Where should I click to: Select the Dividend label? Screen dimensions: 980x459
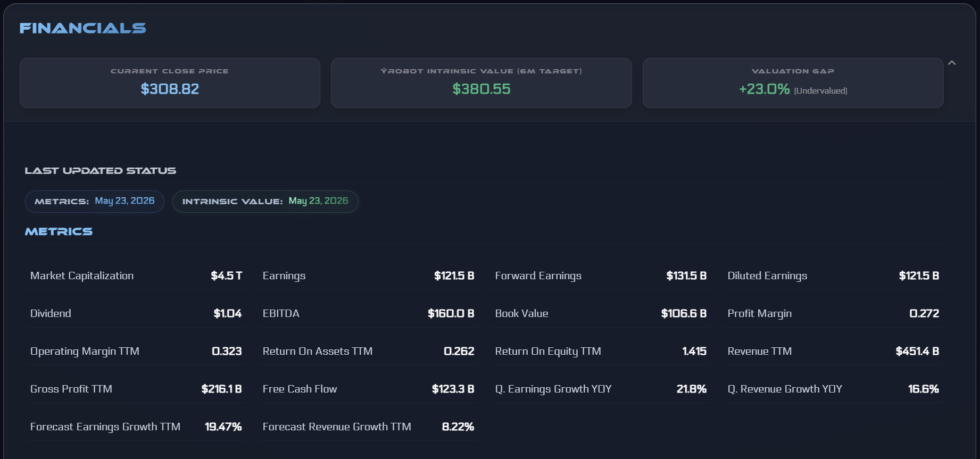click(51, 313)
